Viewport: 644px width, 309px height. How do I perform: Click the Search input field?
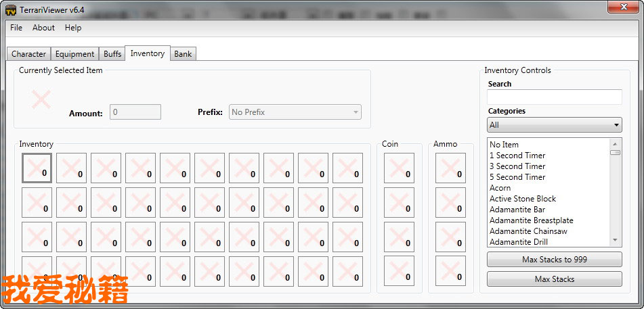pos(554,97)
